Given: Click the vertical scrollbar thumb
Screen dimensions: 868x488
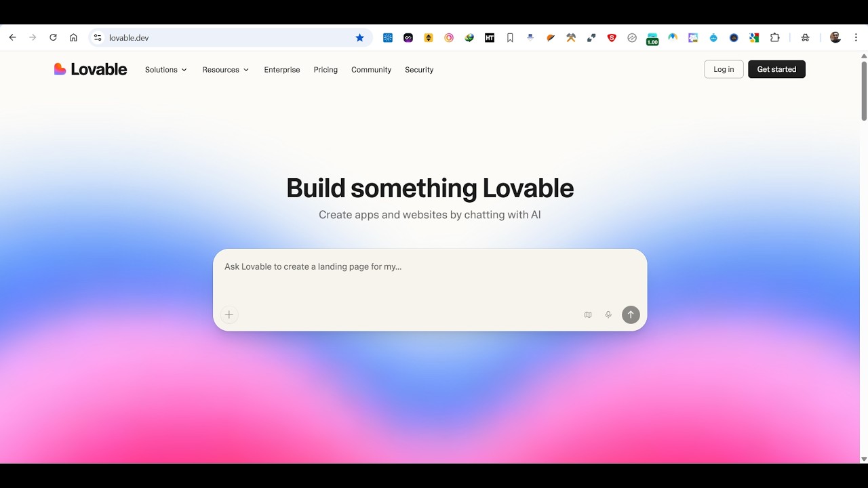Looking at the screenshot, I should click(x=864, y=91).
